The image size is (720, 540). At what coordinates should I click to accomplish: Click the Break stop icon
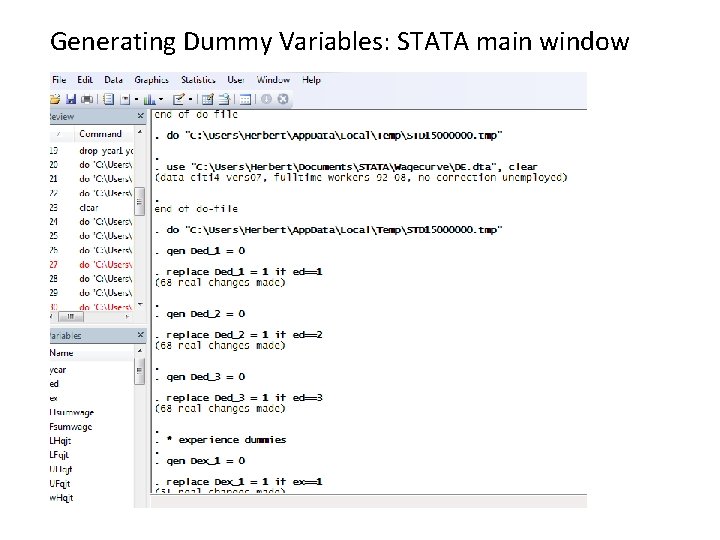pyautogui.click(x=283, y=99)
